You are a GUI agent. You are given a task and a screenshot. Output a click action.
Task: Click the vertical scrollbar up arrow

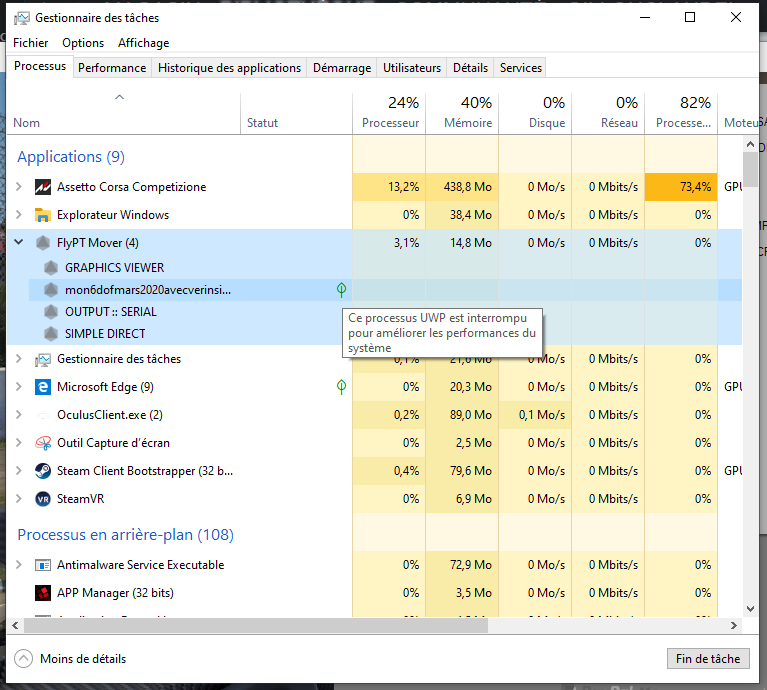(750, 144)
